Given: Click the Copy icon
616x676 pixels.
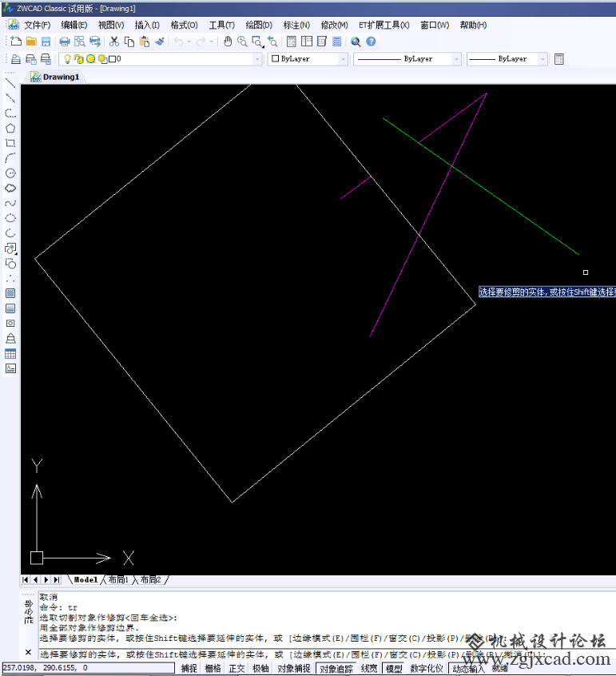Looking at the screenshot, I should click(x=129, y=42).
